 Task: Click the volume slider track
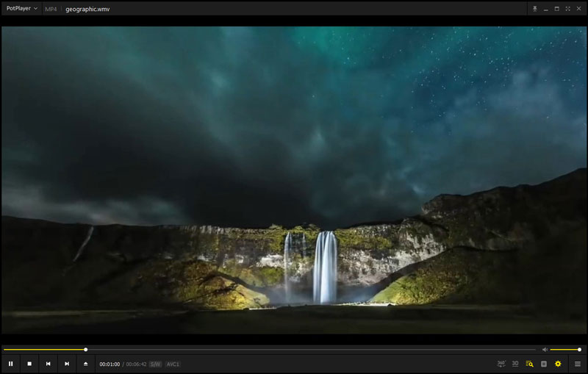coord(564,350)
